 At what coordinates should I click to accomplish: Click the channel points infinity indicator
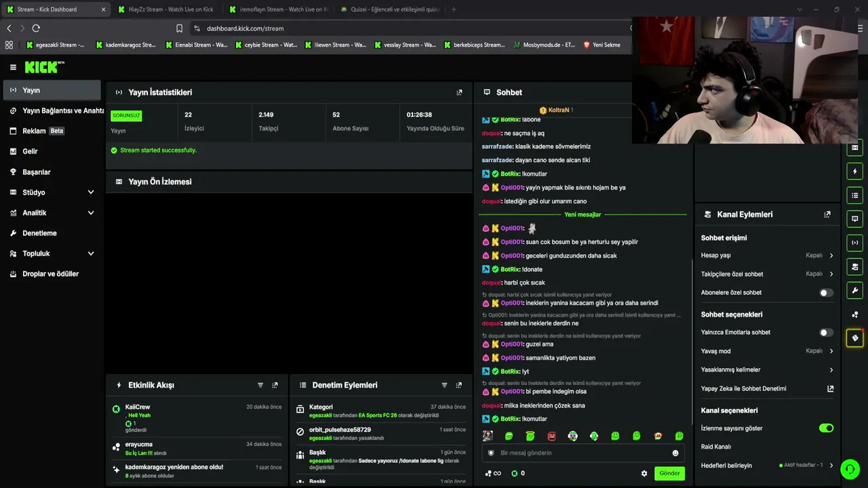click(x=493, y=473)
